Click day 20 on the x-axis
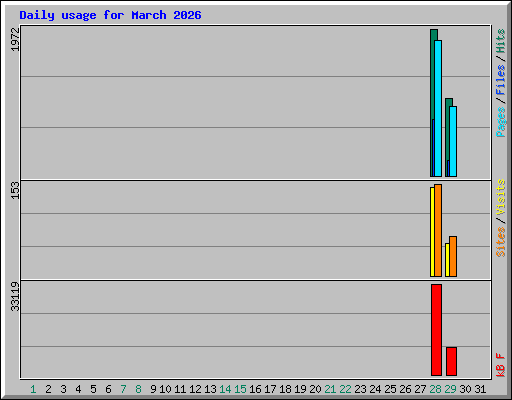Viewport: 512px width, 400px height. click(x=315, y=389)
